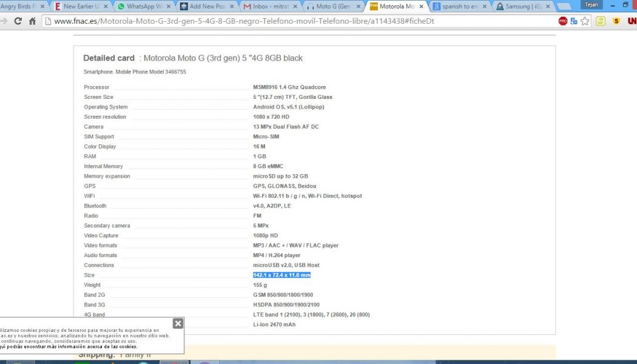
Task: Click the orange S extension icon
Action: point(616,21)
